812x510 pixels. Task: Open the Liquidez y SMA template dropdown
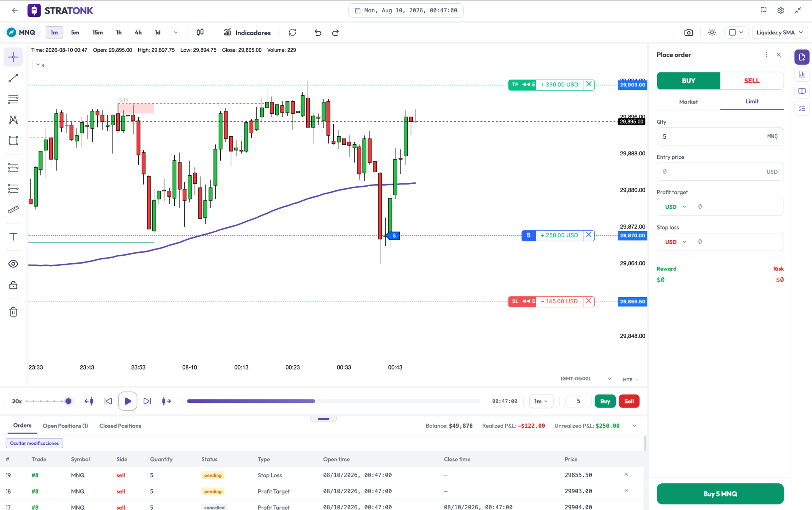(780, 33)
